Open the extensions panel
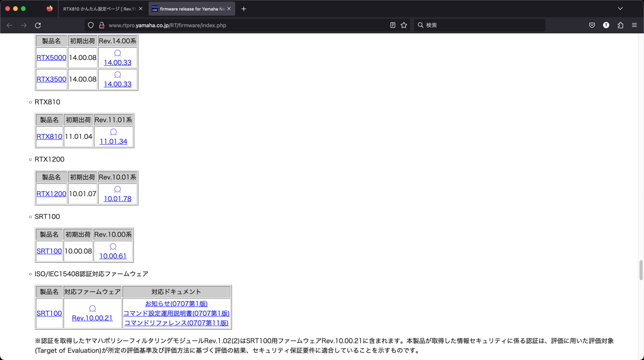Image resolution: width=644 pixels, height=360 pixels. 620,25
